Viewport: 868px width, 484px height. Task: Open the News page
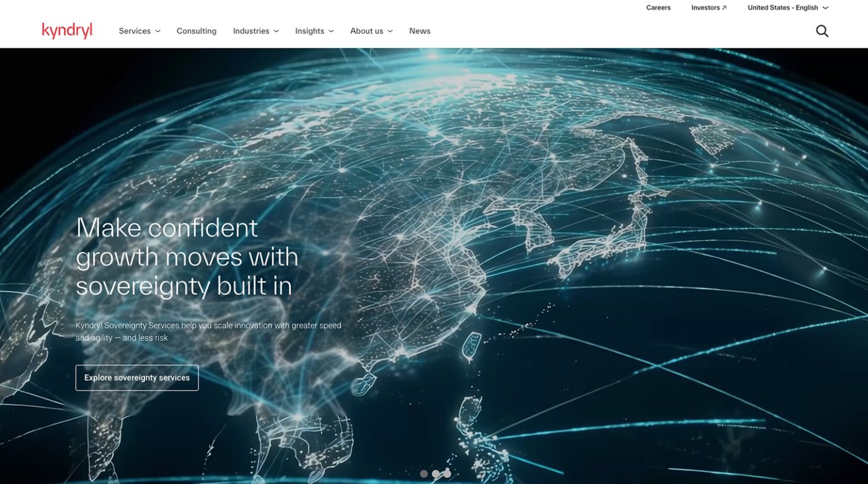pos(420,31)
